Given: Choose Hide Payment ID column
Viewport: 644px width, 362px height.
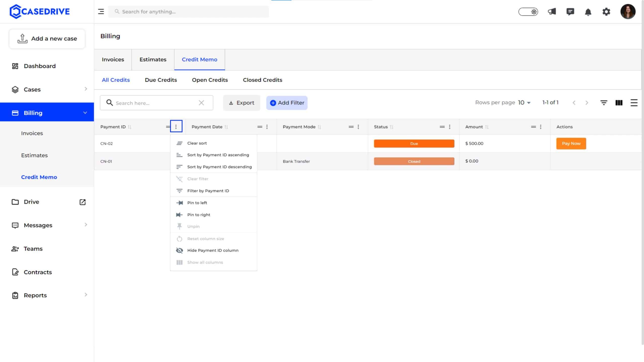Looking at the screenshot, I should point(214,250).
